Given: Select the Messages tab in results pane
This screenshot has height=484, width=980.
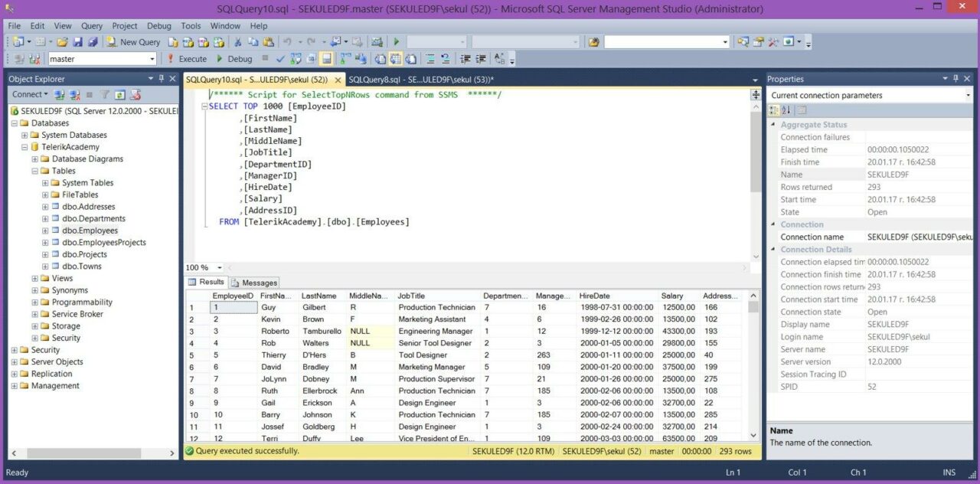Looking at the screenshot, I should click(255, 283).
